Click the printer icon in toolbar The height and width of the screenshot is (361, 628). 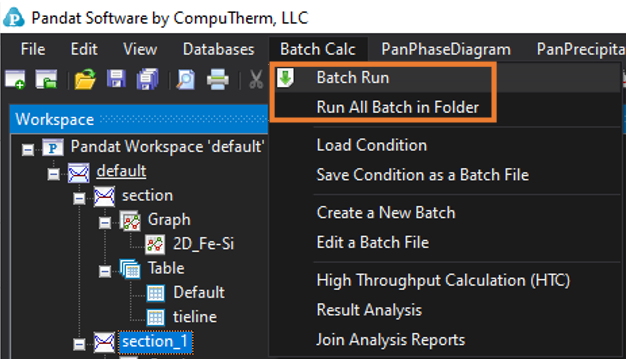pyautogui.click(x=218, y=79)
